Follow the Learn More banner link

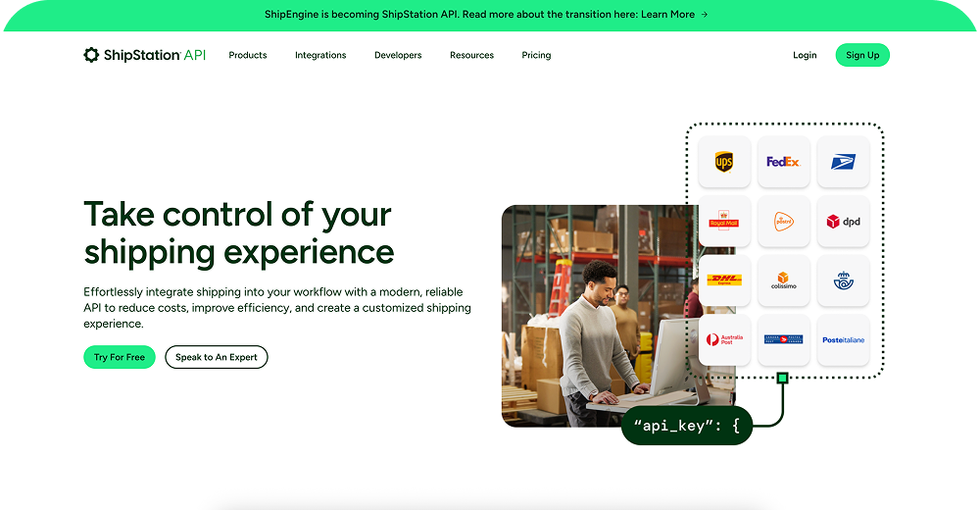tap(674, 15)
